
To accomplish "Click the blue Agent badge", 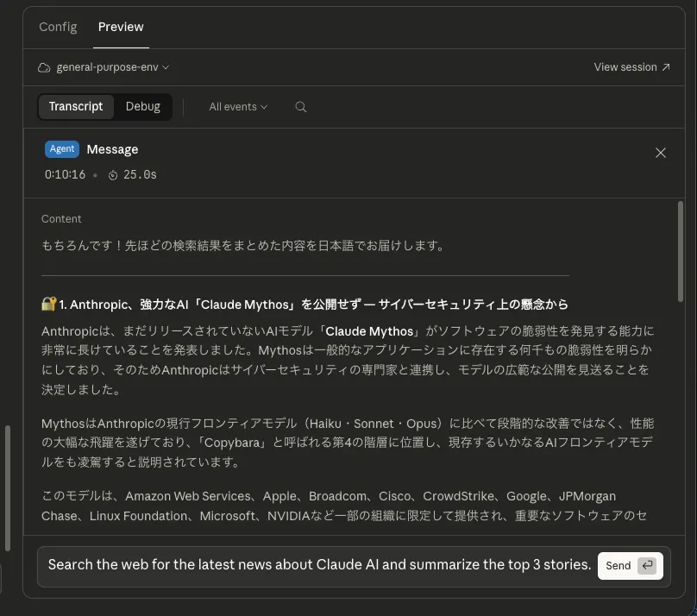I will pyautogui.click(x=62, y=149).
